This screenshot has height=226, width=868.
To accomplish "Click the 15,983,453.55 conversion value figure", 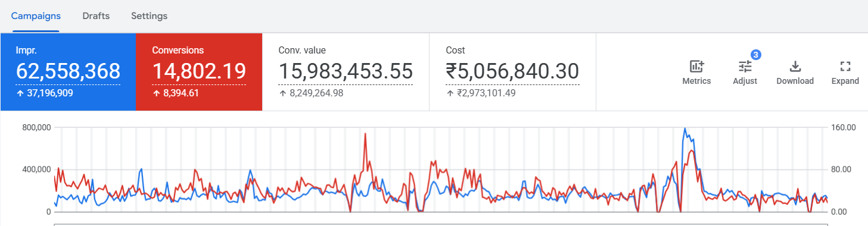I will coord(346,71).
